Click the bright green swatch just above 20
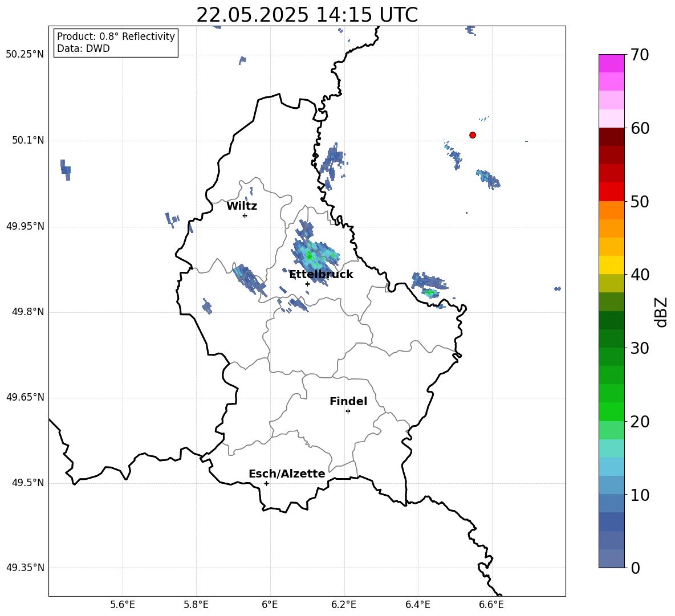The width and height of the screenshot is (675, 616). (x=611, y=411)
